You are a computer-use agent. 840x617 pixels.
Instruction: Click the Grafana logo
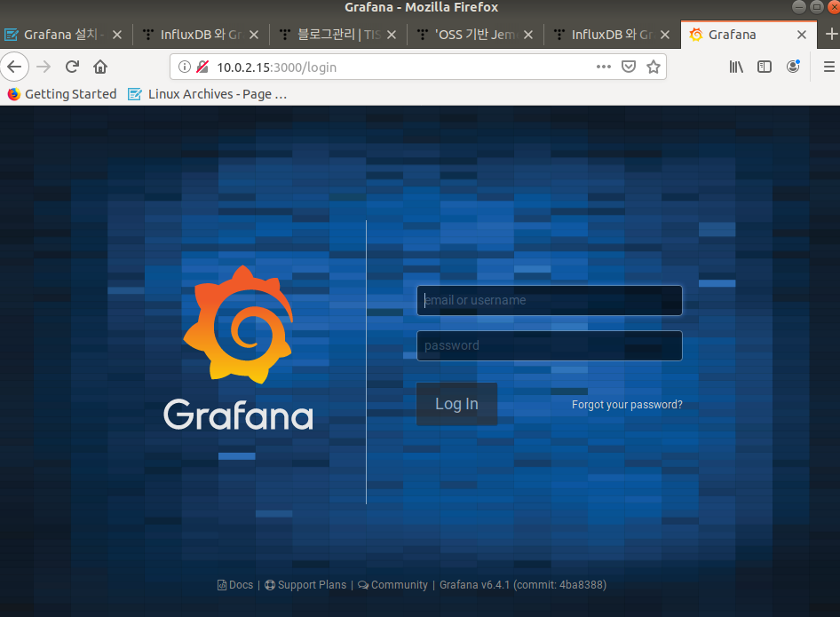[x=238, y=348]
